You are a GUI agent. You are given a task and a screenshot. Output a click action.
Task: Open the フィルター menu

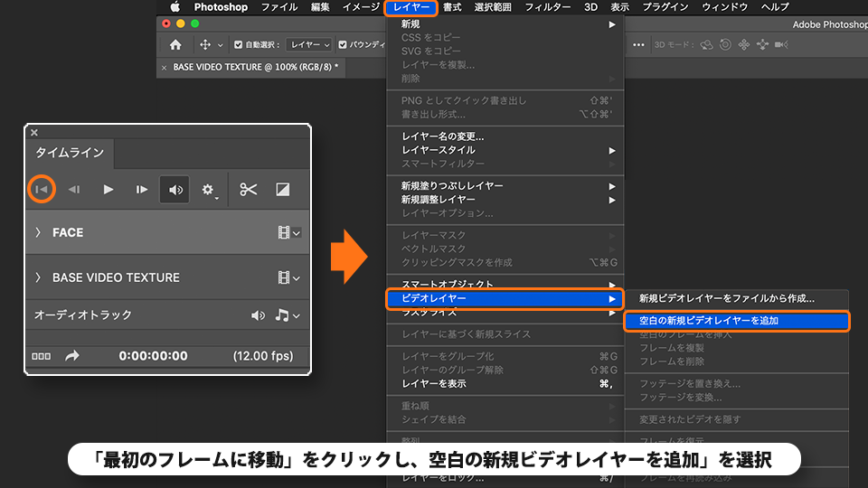(x=548, y=7)
